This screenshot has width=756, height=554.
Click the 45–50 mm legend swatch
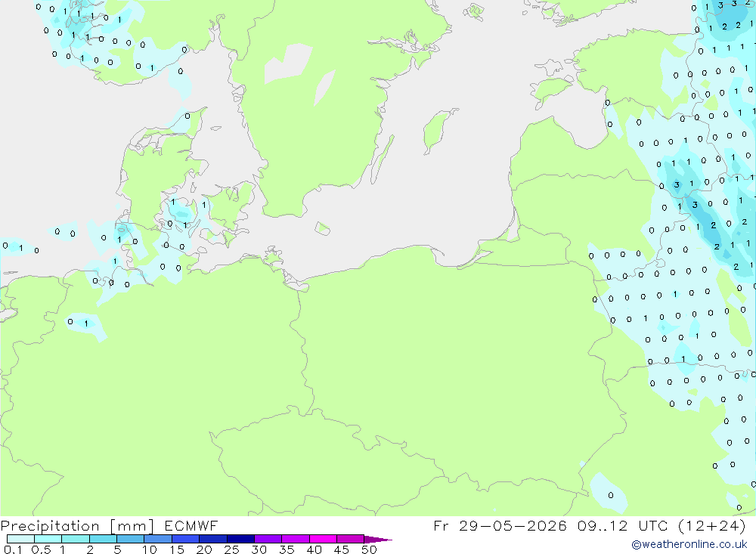[x=351, y=539]
